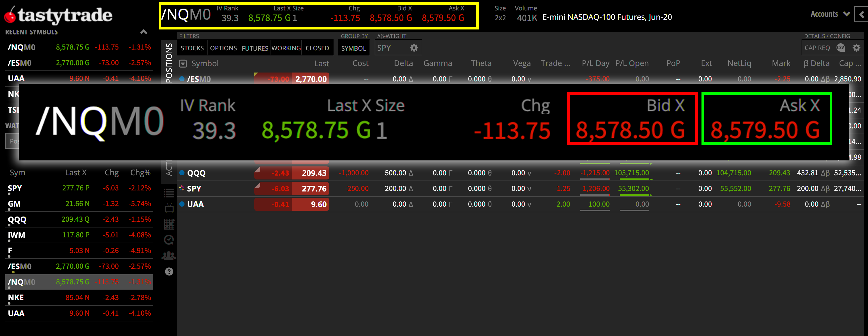This screenshot has width=868, height=336.
Task: Enable the CLOSED positions filter
Action: coord(317,47)
